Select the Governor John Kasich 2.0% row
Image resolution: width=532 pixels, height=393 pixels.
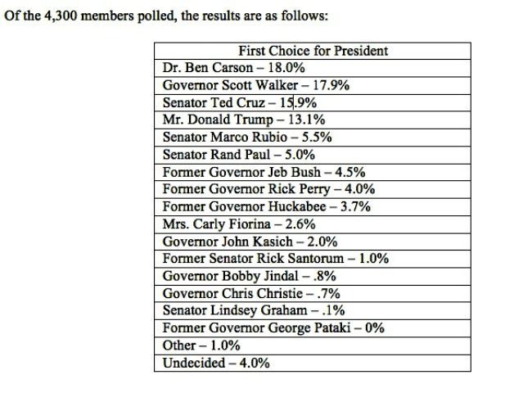click(313, 242)
